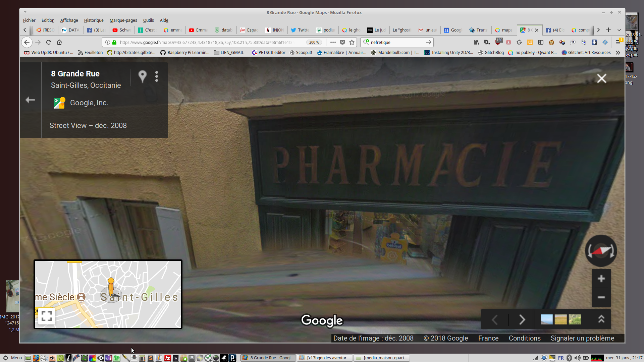Viewport: 644px width, 362px height.
Task: Open the list all tabs dropdown
Action: [619, 30]
